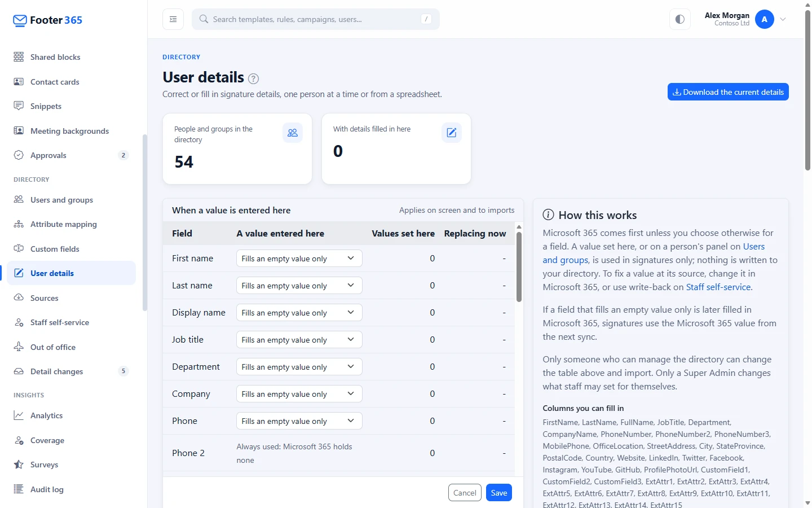Open the First name fill-mode dropdown
Screen dimensions: 812x508
tap(299, 259)
